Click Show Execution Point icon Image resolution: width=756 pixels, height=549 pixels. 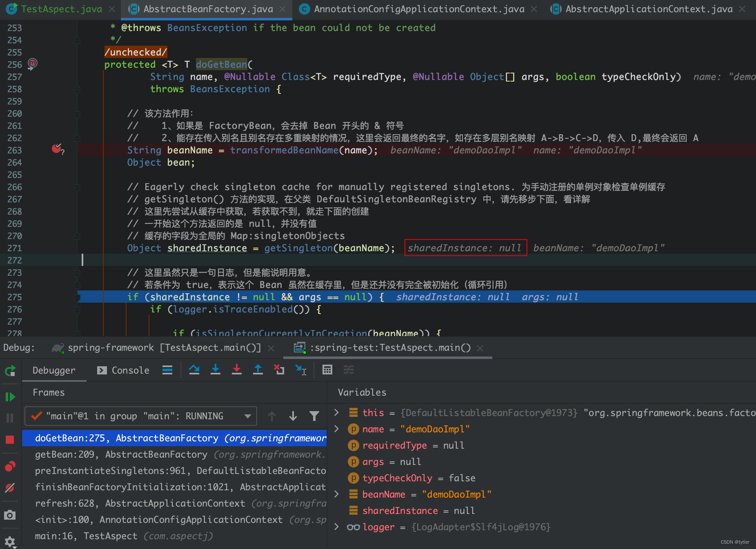point(167,370)
